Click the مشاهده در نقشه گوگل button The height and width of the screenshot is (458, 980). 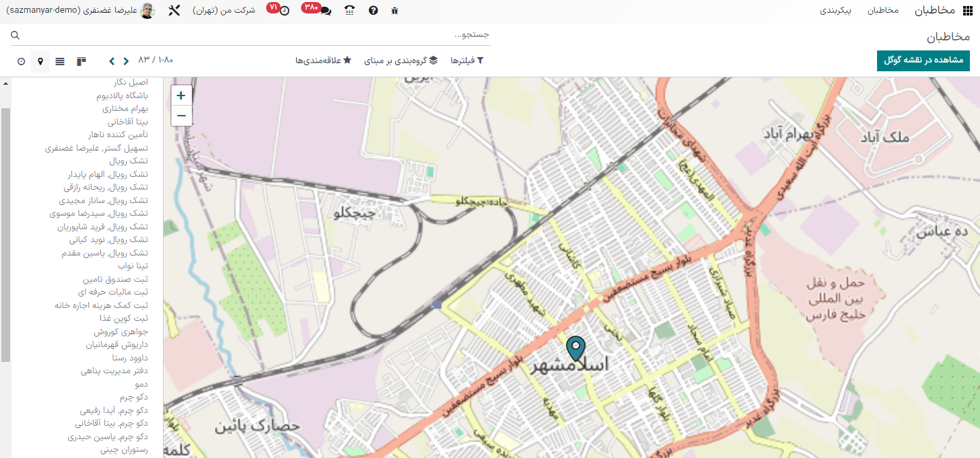click(923, 60)
